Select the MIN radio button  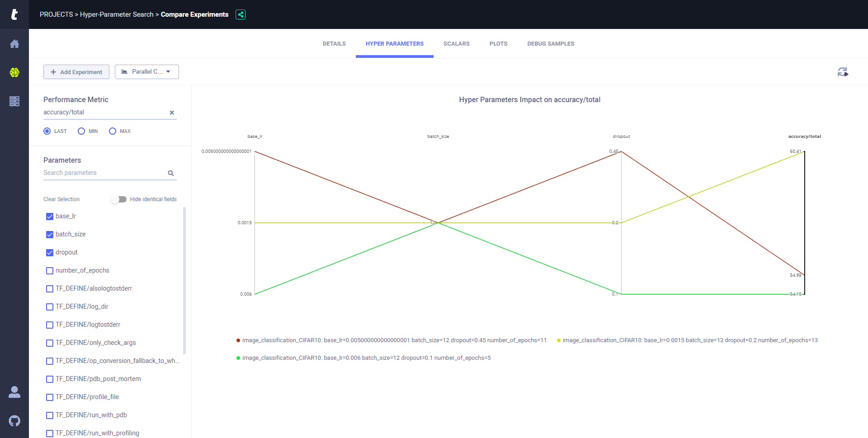(81, 131)
